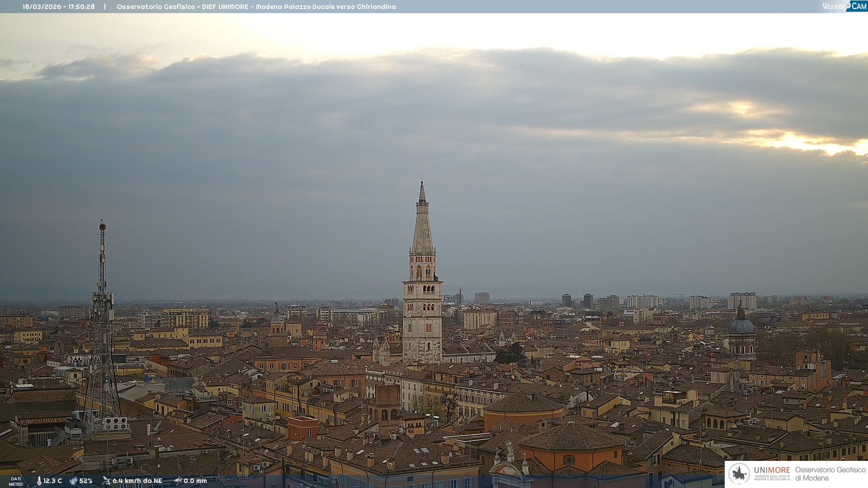Click the wind vane icon
868x488 pixels.
(x=106, y=481)
